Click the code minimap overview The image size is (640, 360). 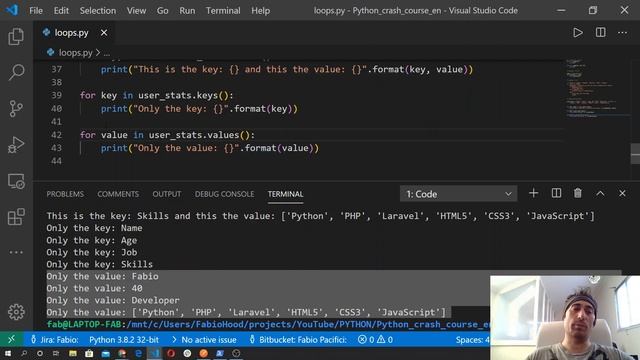coord(596,90)
